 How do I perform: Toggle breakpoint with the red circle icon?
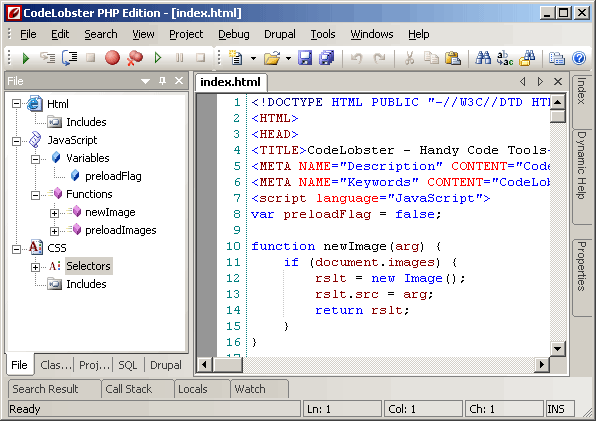pyautogui.click(x=113, y=58)
